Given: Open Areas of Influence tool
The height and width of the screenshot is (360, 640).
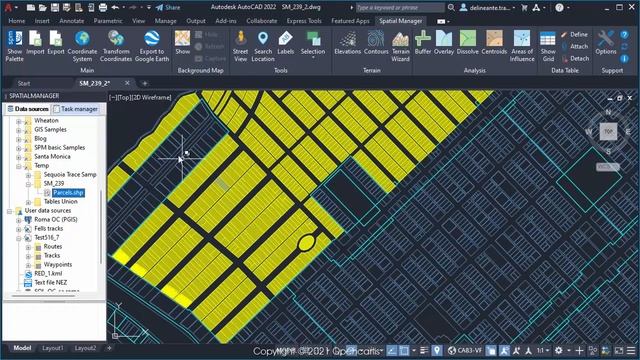Looking at the screenshot, I should click(x=522, y=46).
